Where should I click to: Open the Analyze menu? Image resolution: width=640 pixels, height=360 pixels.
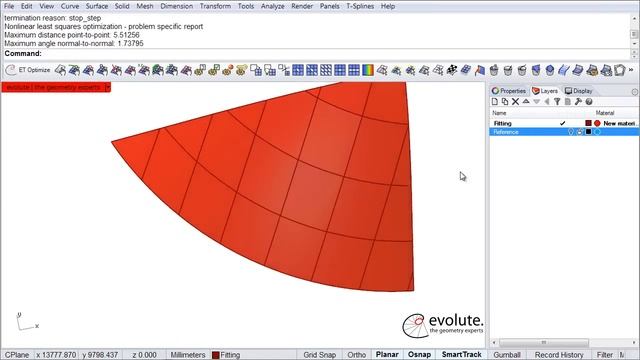tap(273, 6)
